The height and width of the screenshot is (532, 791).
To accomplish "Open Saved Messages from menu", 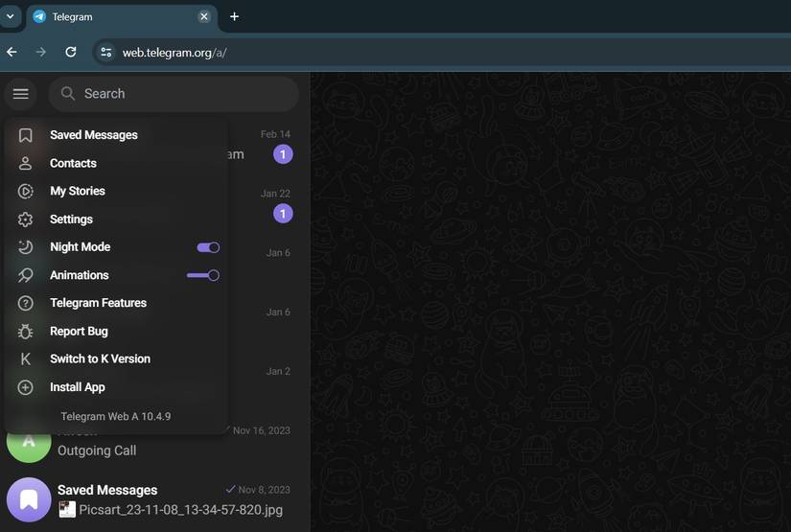I will click(x=116, y=135).
